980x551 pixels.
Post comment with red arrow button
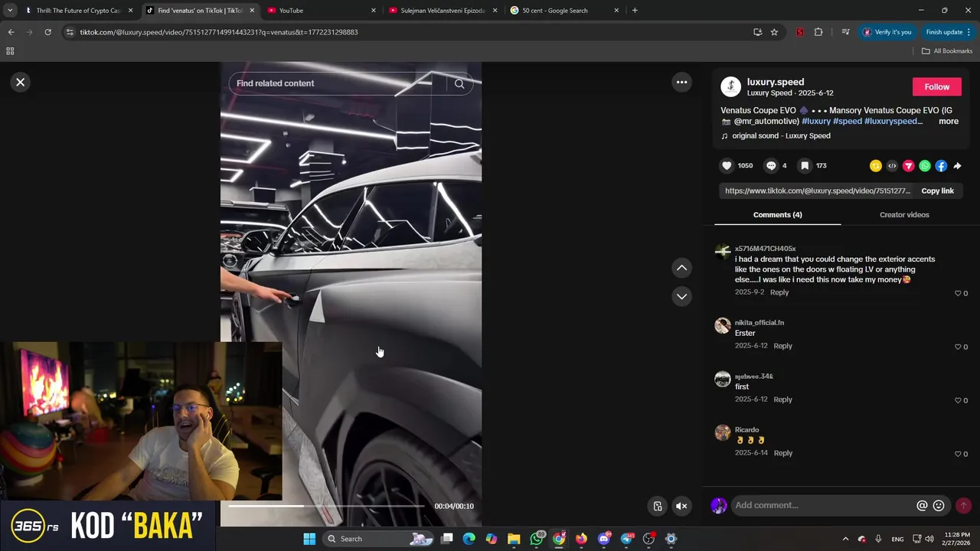click(963, 505)
